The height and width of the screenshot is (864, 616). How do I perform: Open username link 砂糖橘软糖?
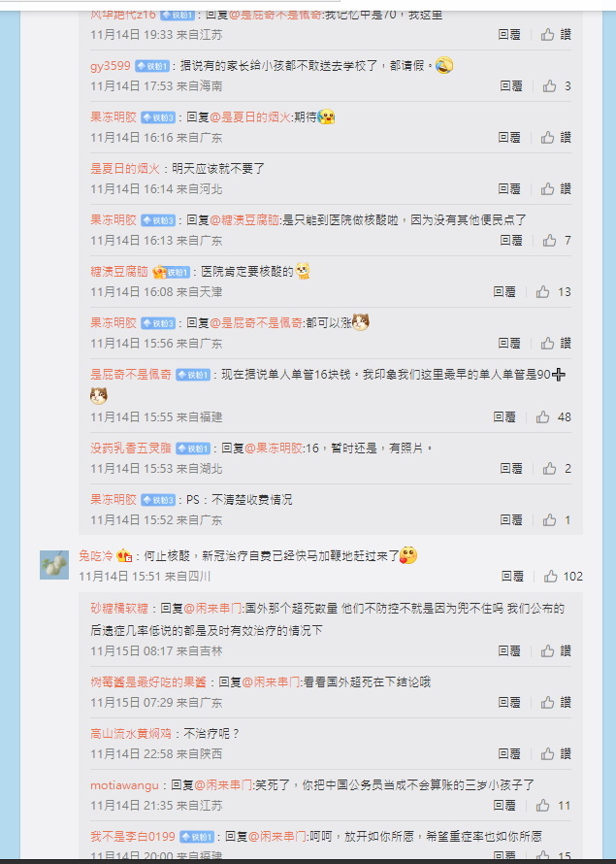coord(119,609)
